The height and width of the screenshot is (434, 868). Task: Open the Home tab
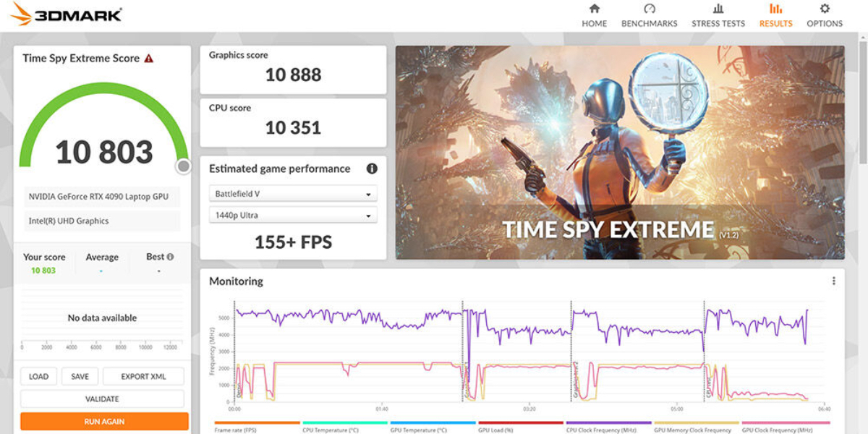594,15
